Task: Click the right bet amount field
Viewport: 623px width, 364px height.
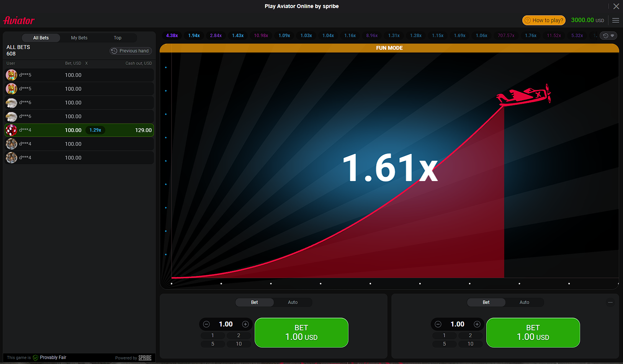Action: click(458, 324)
